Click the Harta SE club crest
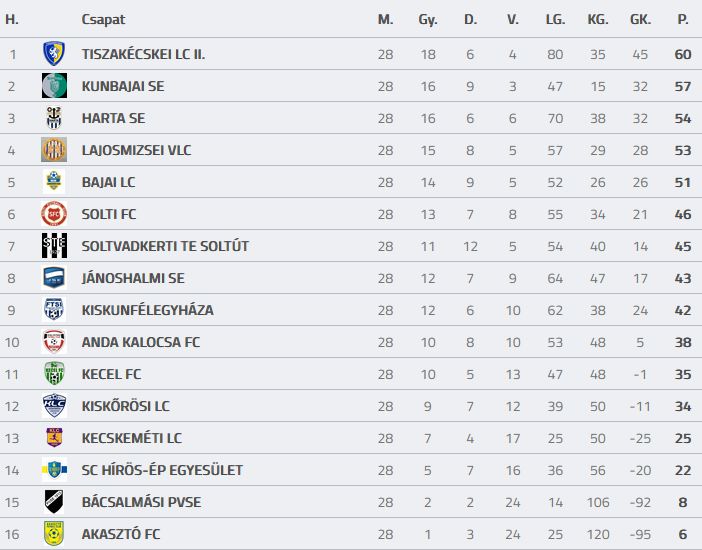Image resolution: width=702 pixels, height=550 pixels. click(54, 118)
